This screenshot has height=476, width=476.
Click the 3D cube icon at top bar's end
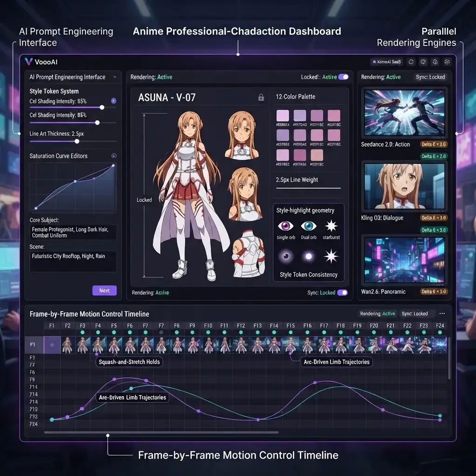coord(447,62)
